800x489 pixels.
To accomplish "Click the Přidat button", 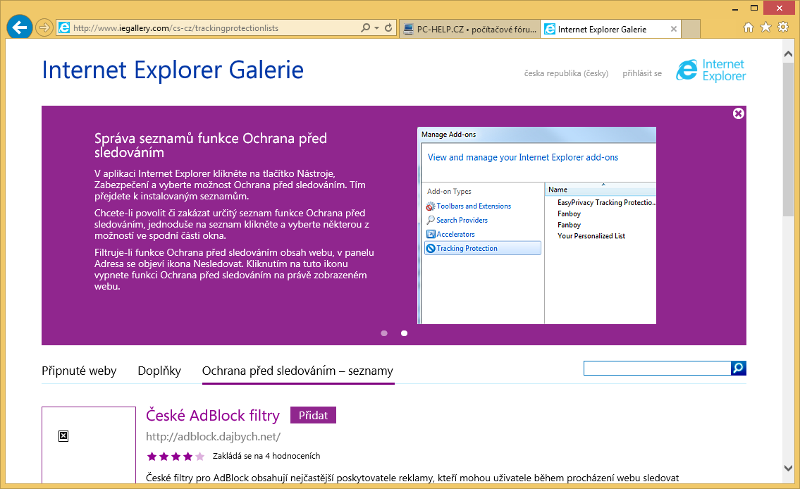I will pyautogui.click(x=313, y=415).
